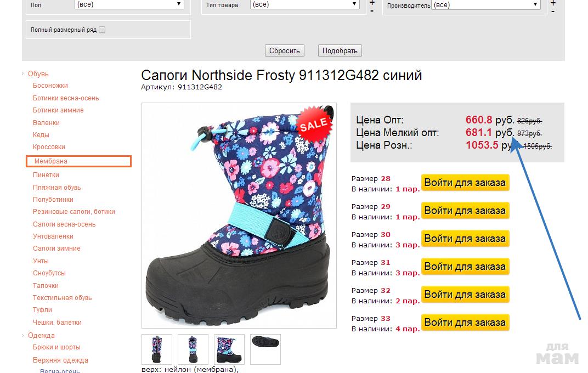Toggle Полный размерный ряд checkbox
Screen dimensions: 588x373
(x=102, y=30)
